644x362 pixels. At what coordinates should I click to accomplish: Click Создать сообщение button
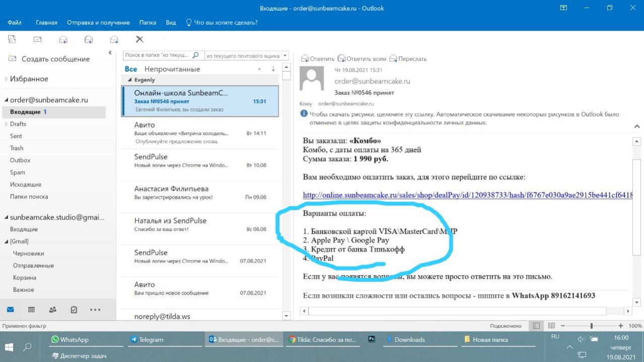[x=49, y=59]
